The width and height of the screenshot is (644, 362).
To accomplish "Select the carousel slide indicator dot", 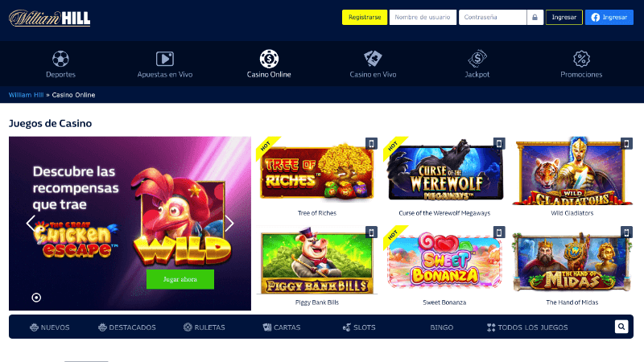I will 36,298.
